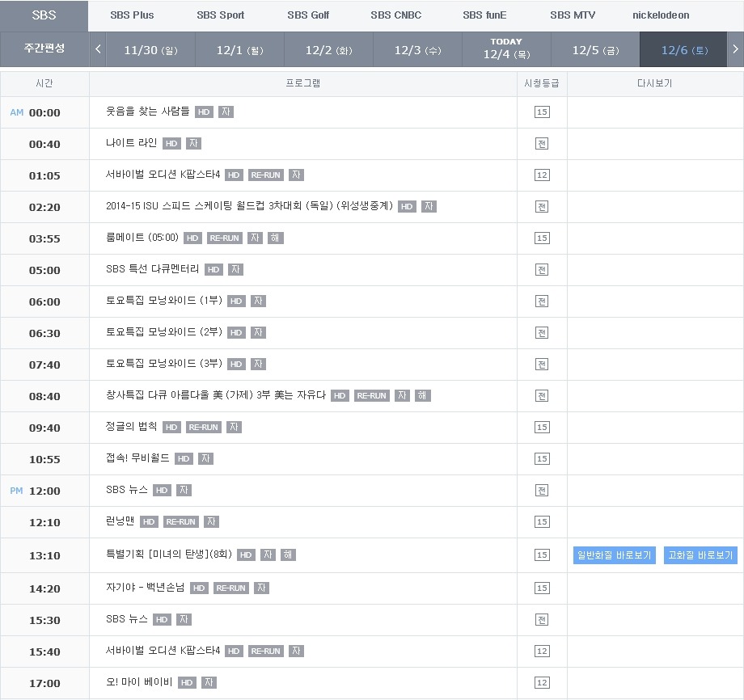Switch to nickelodeon channel
This screenshot has width=744, height=700.
[x=661, y=15]
